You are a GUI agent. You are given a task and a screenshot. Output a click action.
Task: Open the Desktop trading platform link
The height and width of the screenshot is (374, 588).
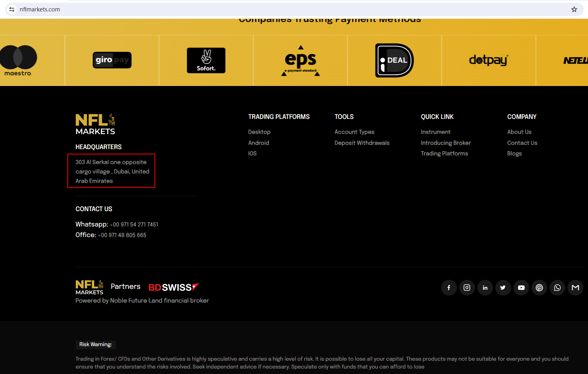tap(259, 132)
